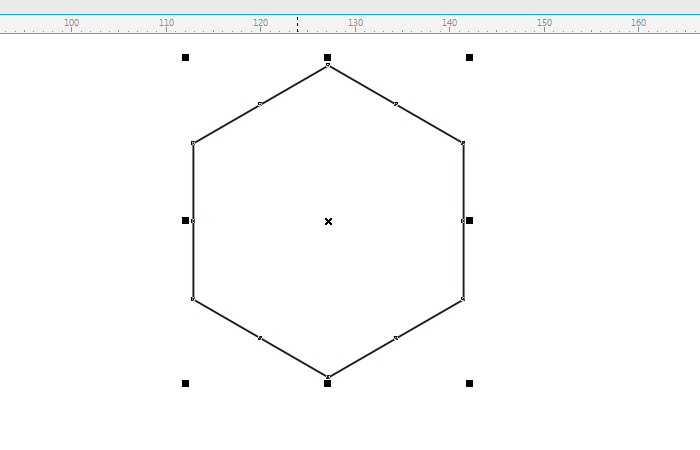Image resolution: width=700 pixels, height=450 pixels.
Task: Click the 130 label on horizontal ruler
Action: 355,22
